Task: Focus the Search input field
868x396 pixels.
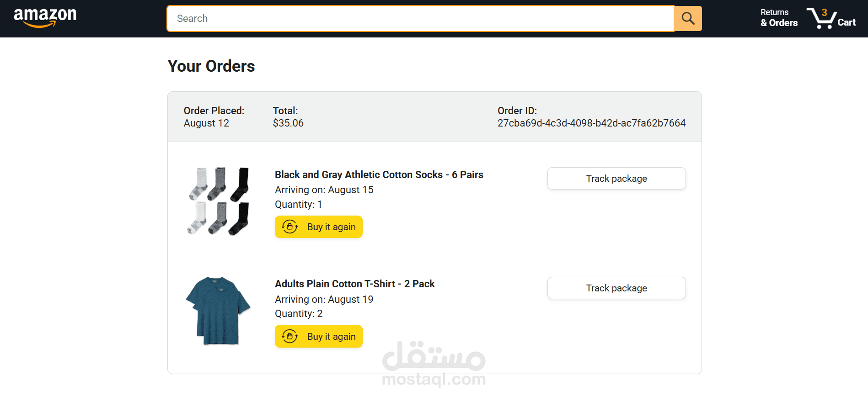Action: [420, 18]
